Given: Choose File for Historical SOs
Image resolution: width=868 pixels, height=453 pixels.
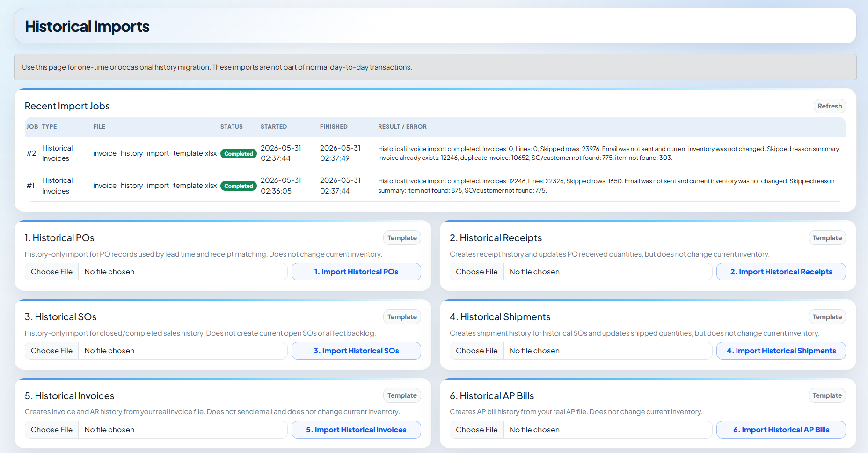Looking at the screenshot, I should [x=51, y=351].
